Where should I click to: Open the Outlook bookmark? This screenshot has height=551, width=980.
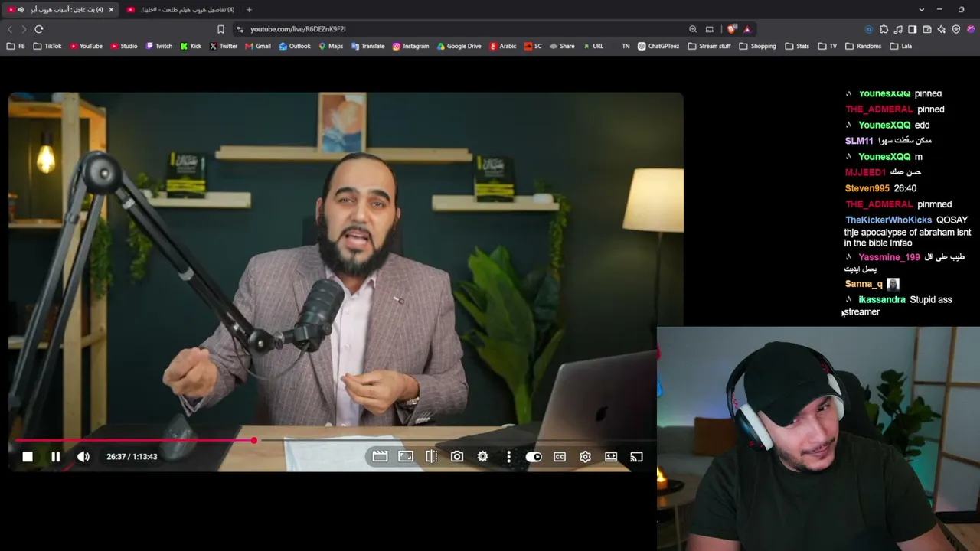(x=295, y=46)
